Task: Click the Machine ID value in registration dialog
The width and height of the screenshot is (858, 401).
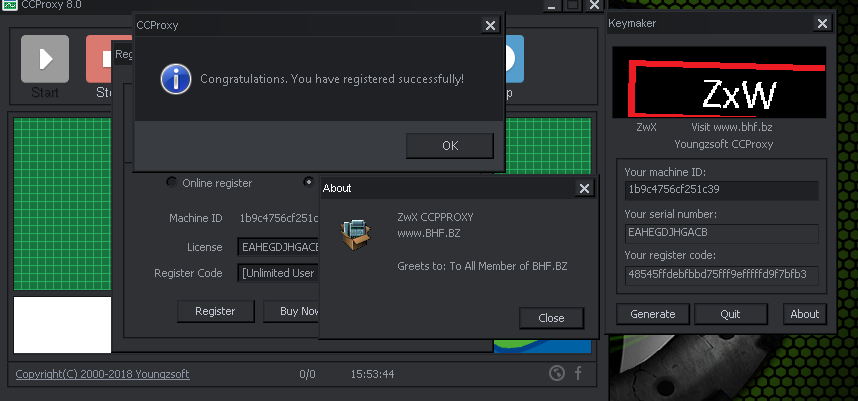Action: tap(279, 218)
